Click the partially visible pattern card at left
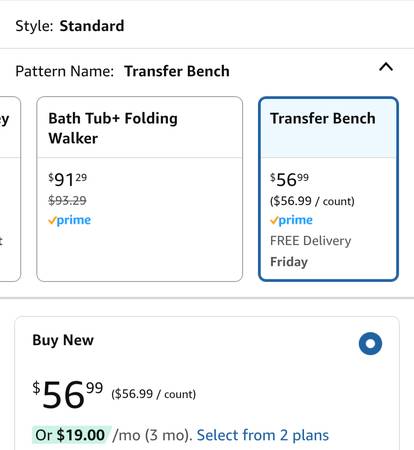Viewport: 414px width, 450px height. coord(10,189)
